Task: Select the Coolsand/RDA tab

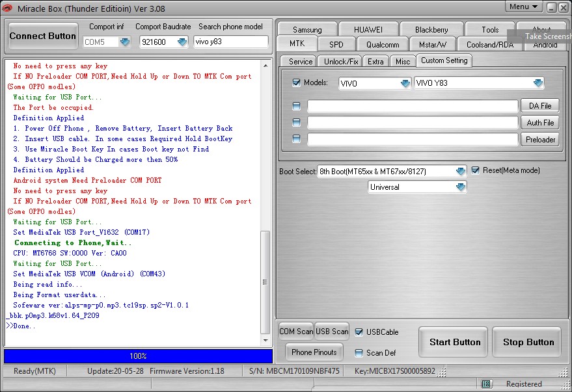Action: click(490, 44)
